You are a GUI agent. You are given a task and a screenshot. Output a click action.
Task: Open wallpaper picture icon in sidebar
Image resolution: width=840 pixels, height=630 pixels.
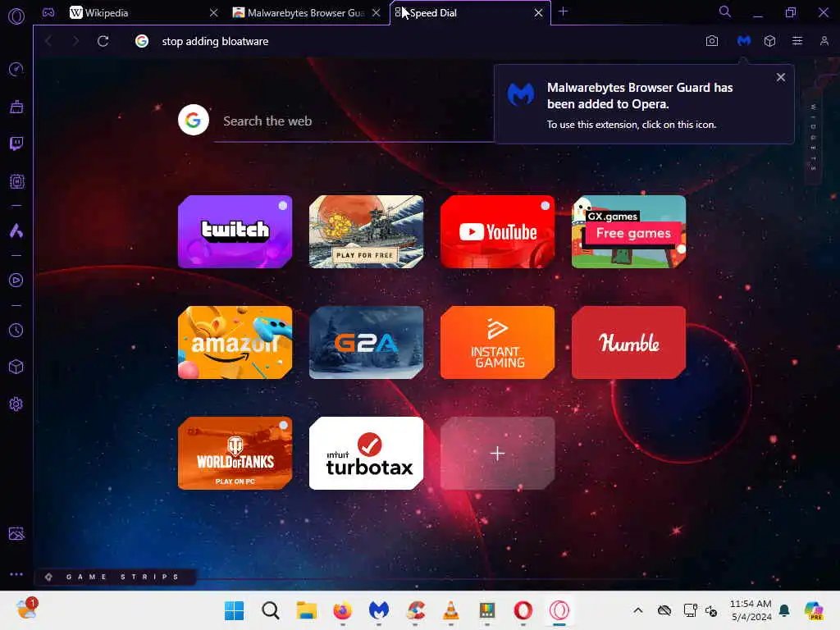point(16,533)
